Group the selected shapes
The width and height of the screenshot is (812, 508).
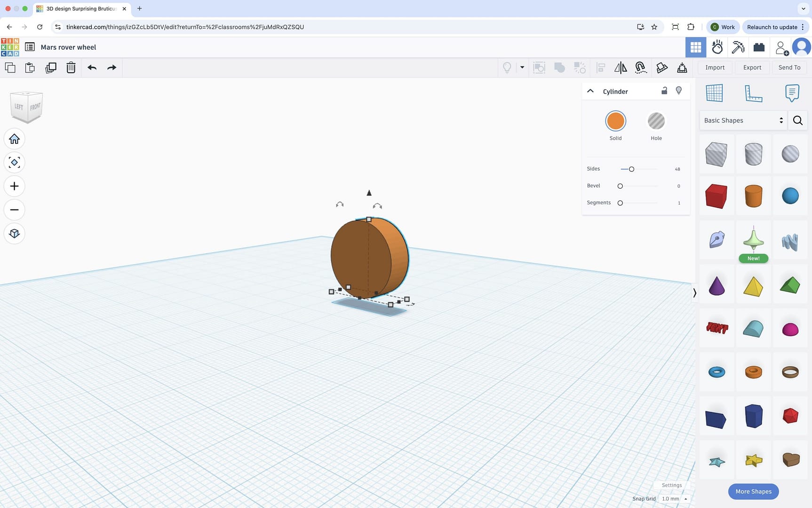pos(559,67)
